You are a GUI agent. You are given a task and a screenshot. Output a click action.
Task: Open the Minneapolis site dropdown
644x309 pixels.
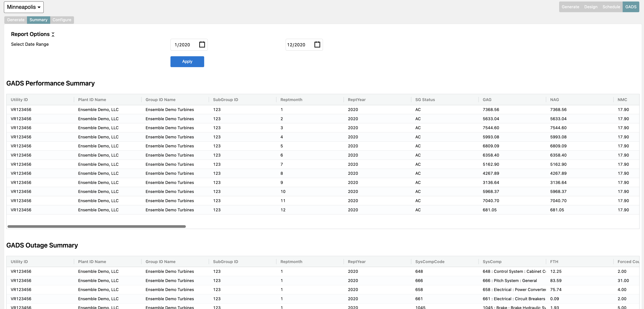point(24,7)
